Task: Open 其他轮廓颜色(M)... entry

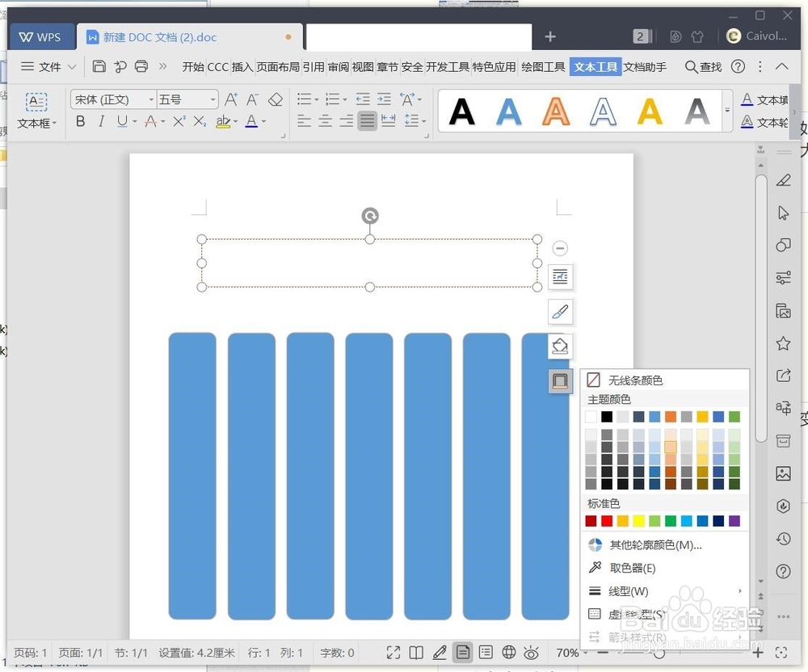Action: (x=665, y=545)
